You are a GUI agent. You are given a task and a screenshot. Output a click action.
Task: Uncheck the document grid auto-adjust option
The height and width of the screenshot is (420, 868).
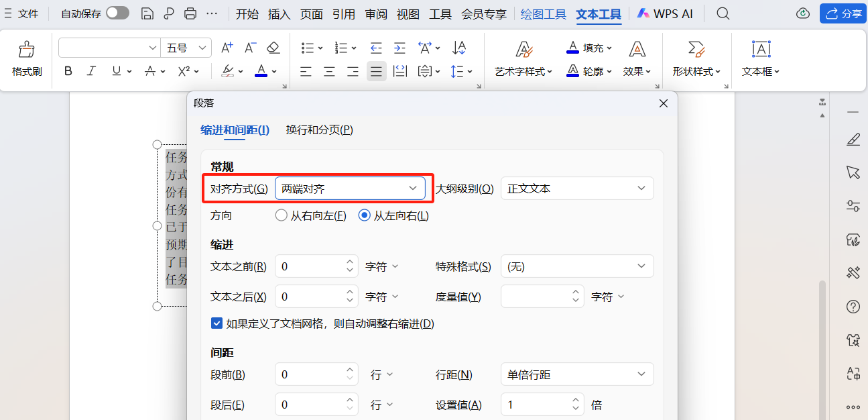(x=216, y=323)
